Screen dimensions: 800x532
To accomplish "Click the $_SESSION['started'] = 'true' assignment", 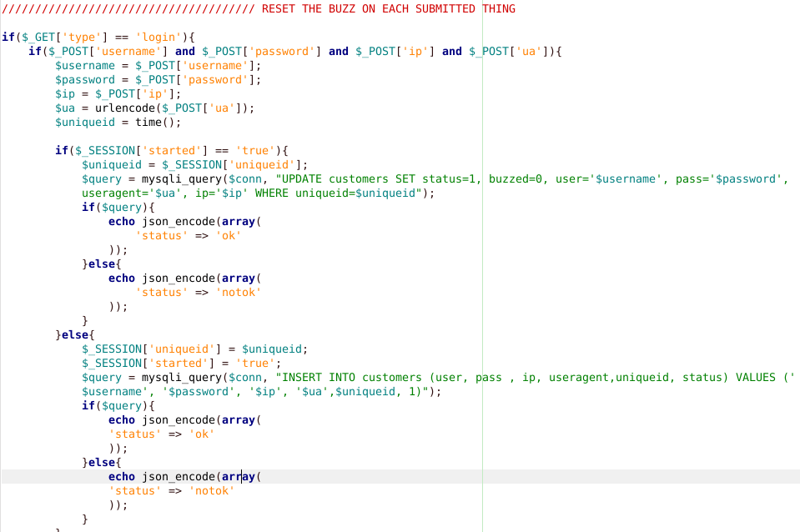I will point(181,364).
